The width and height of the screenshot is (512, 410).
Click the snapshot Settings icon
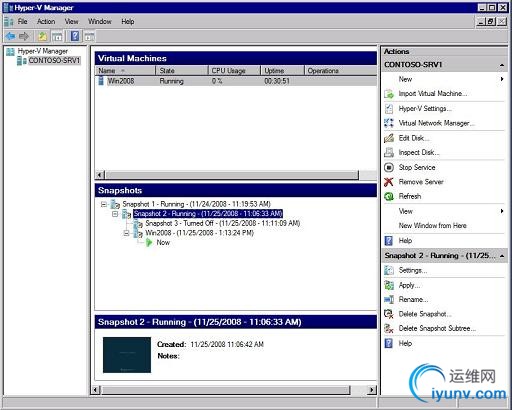click(389, 270)
